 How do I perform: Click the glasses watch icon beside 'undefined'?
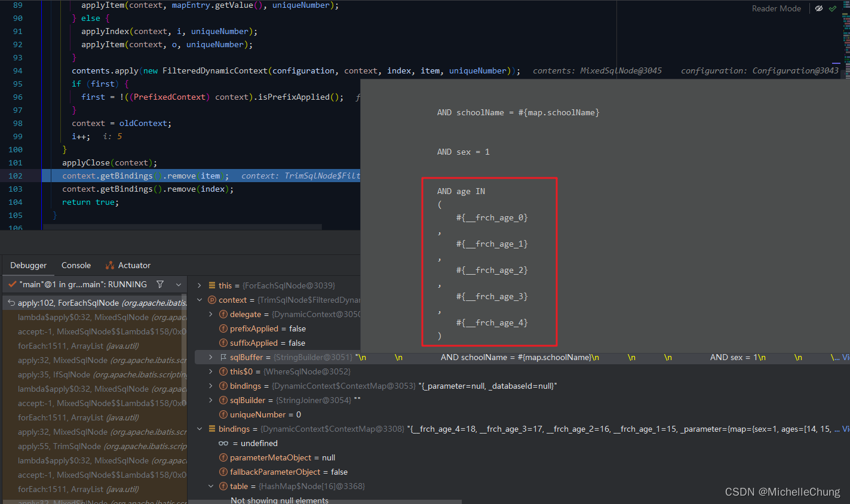pyautogui.click(x=223, y=443)
